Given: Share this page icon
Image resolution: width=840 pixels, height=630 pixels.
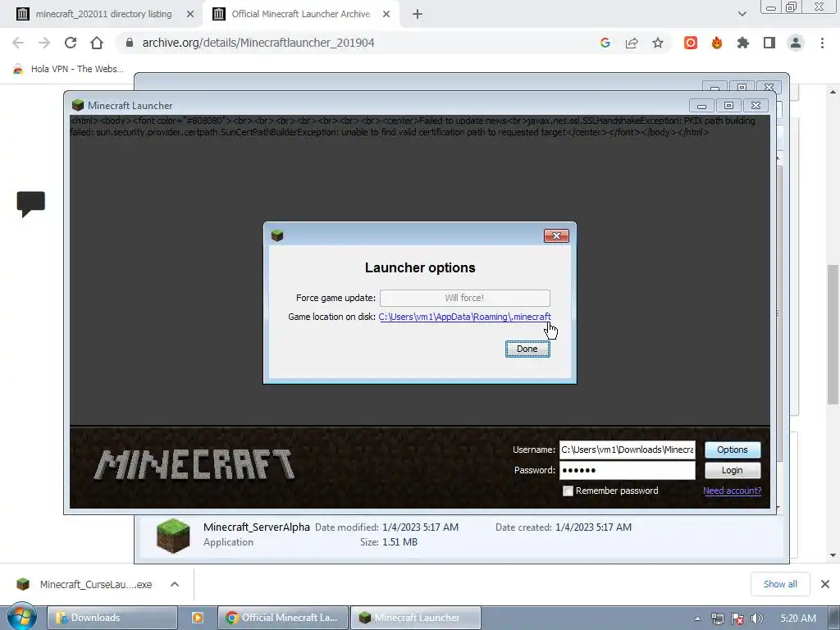Looking at the screenshot, I should coord(632,43).
